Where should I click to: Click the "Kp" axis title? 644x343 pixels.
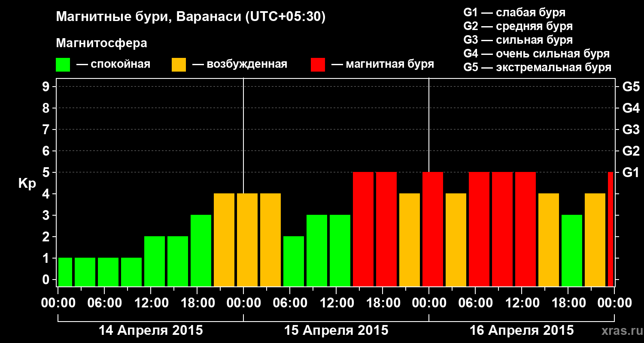pos(27,184)
